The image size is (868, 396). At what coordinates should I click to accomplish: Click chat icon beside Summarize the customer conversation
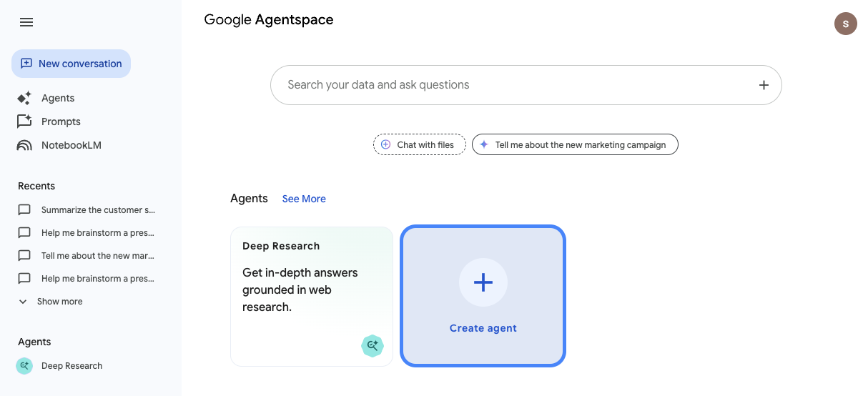[24, 210]
